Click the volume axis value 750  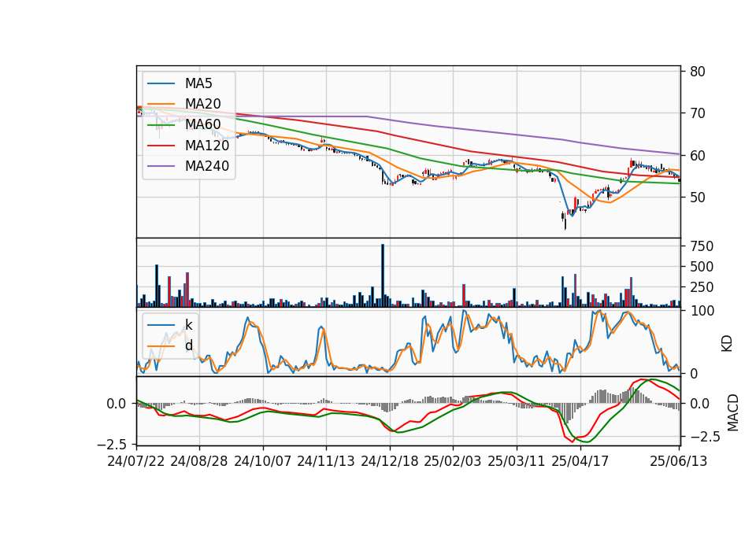pos(702,246)
